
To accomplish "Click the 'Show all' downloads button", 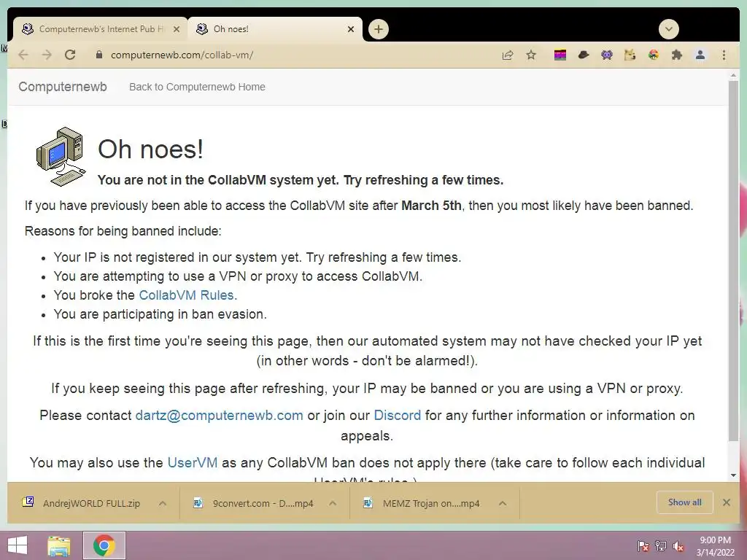I will coord(684,502).
